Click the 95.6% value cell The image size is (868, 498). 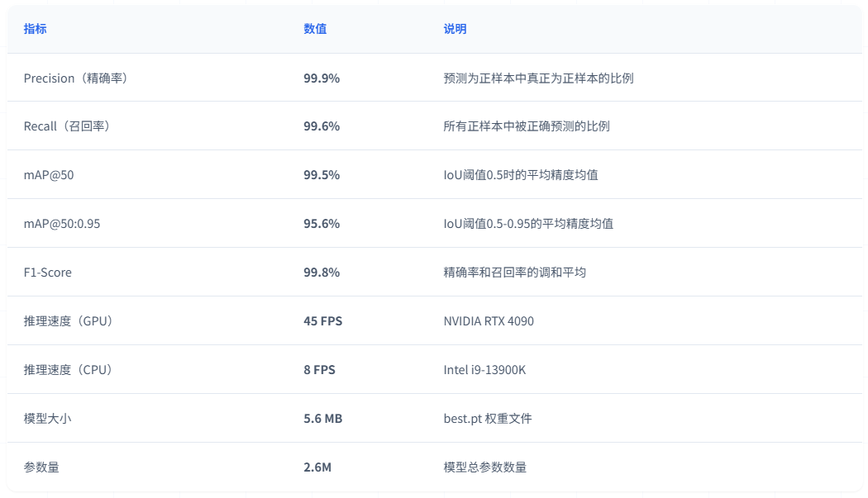[x=322, y=224]
